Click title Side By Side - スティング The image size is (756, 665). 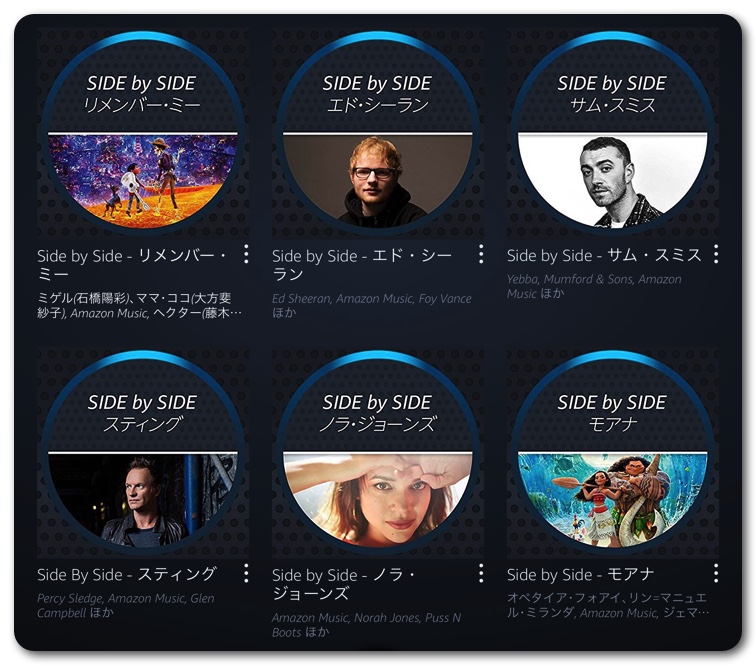127,574
